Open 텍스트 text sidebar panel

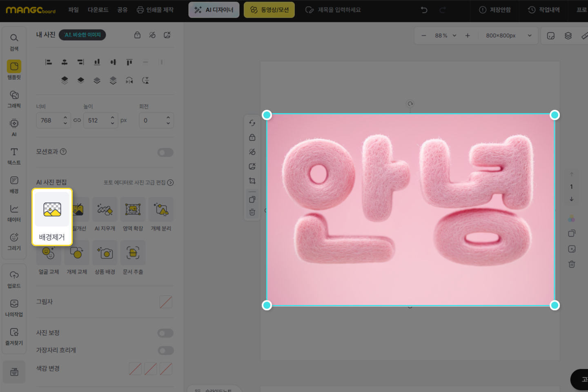pos(14,156)
